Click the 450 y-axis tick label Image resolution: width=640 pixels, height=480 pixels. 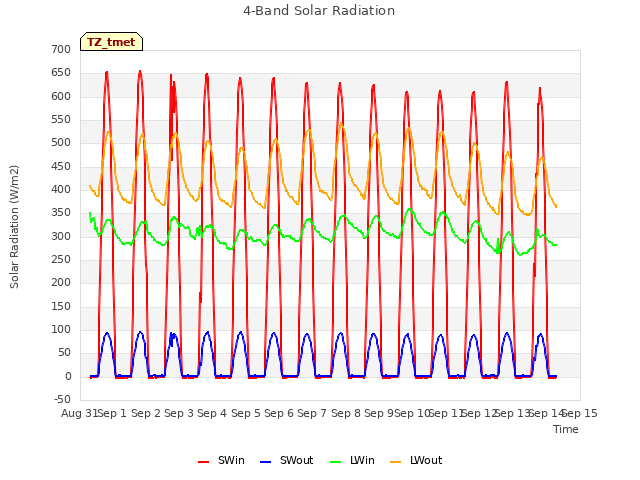click(x=61, y=166)
